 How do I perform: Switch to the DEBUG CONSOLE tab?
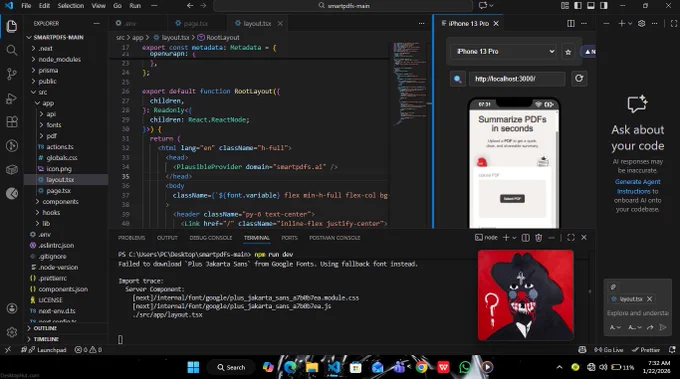(x=211, y=238)
